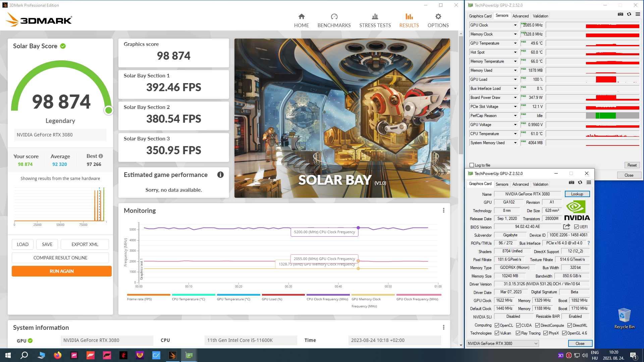
Task: Click the NVIDIA logo in GPU-Z
Action: pos(577,210)
